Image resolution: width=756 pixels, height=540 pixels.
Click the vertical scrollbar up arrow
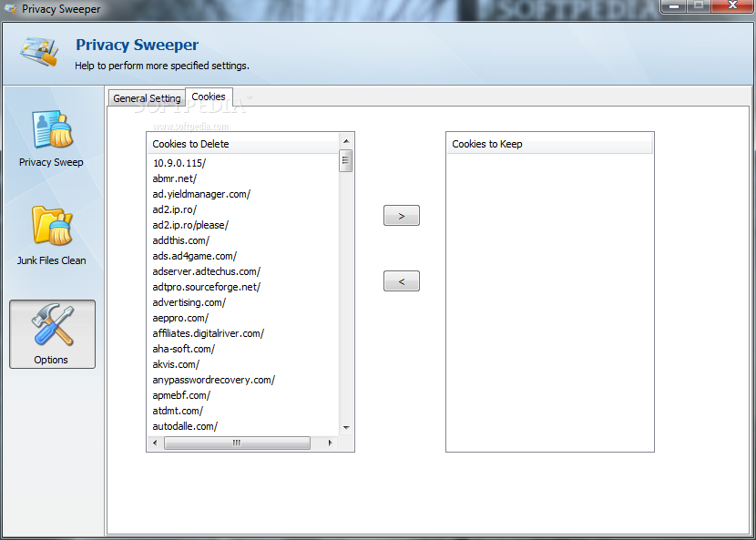pos(346,141)
